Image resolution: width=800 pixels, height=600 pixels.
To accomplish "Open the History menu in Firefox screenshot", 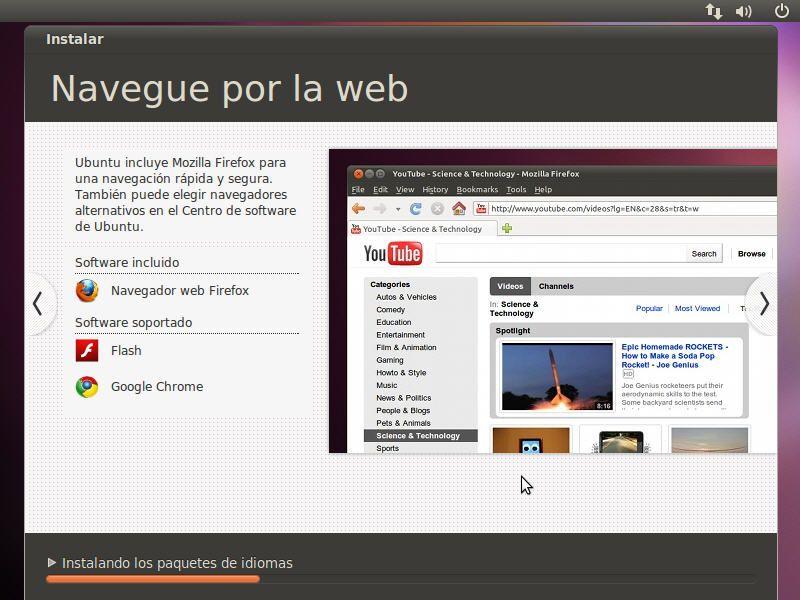I will 435,189.
